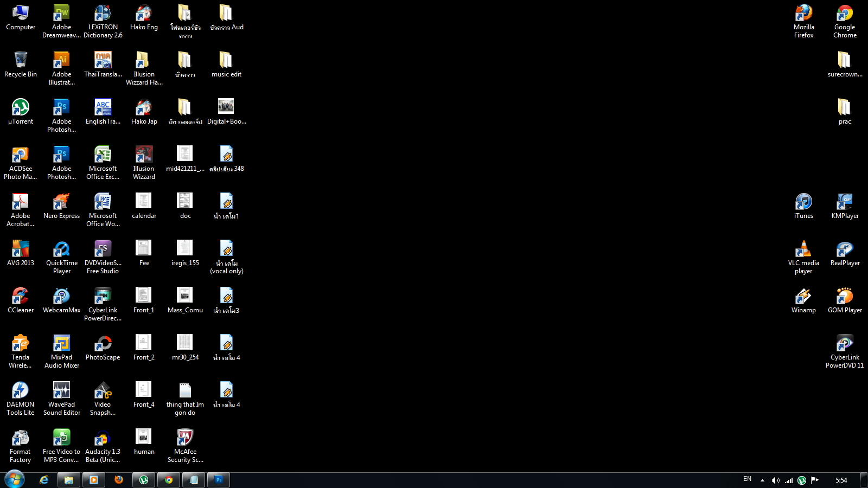Select the human file icon
This screenshot has width=868, height=488.
coord(144,442)
